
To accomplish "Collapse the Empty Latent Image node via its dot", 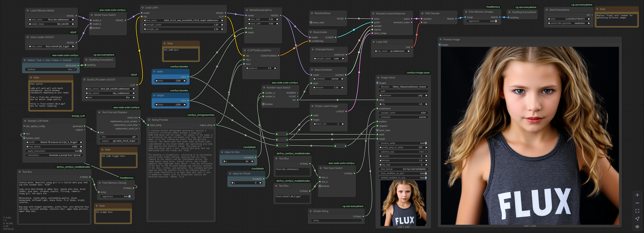I will click(x=312, y=106).
